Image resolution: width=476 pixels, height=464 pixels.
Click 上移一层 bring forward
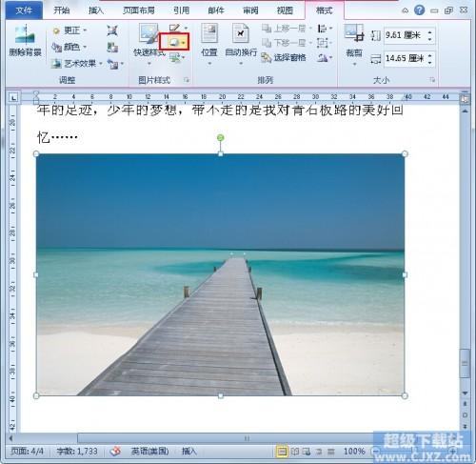(x=284, y=29)
